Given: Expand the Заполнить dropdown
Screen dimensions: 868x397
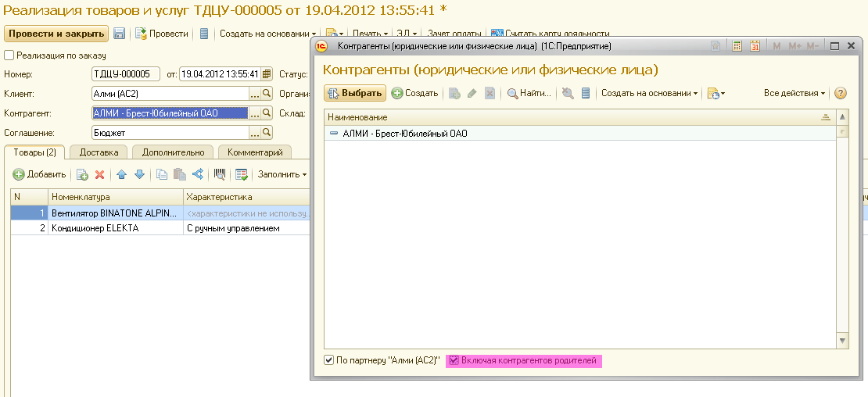Looking at the screenshot, I should [x=282, y=174].
